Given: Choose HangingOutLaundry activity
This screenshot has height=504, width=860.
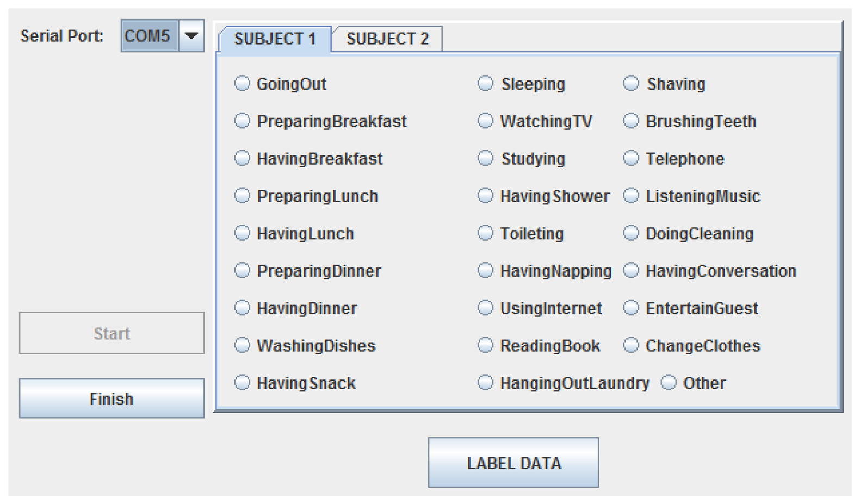Looking at the screenshot, I should click(x=485, y=383).
